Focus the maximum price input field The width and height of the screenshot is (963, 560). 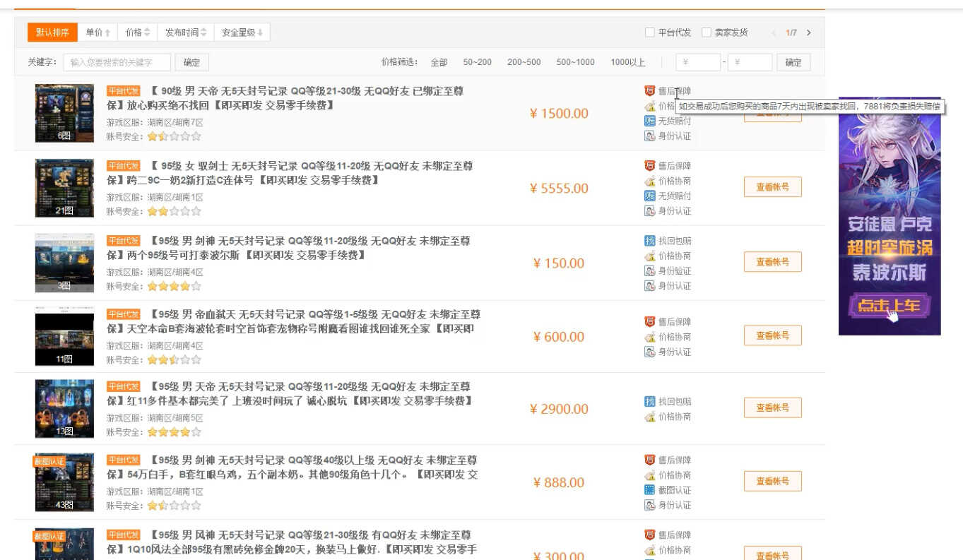[750, 62]
